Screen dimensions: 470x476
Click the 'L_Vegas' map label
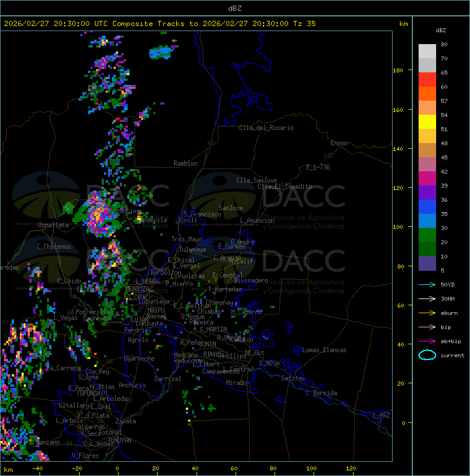(66, 318)
